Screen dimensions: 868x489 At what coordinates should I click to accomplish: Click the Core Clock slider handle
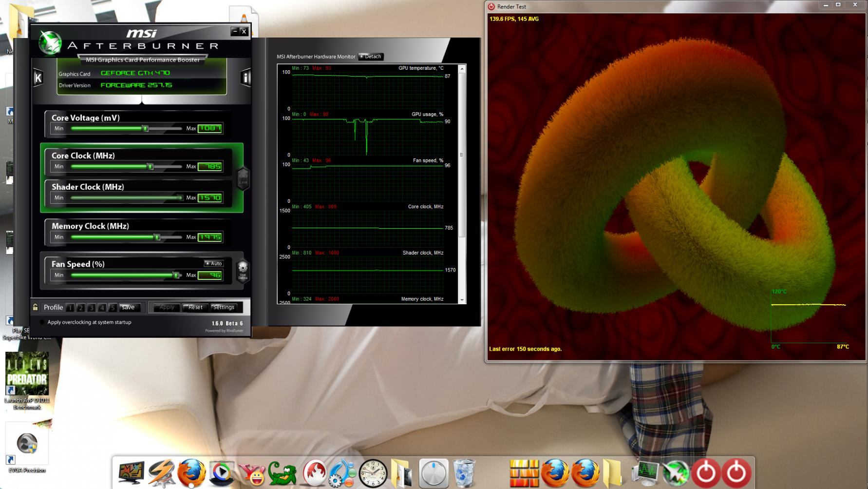tap(151, 166)
